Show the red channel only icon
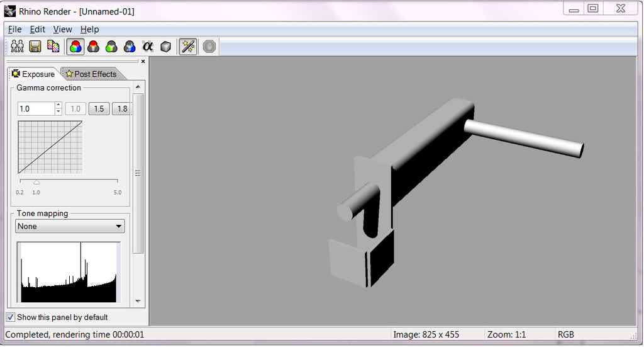Viewport: 644px width, 347px height. 94,47
